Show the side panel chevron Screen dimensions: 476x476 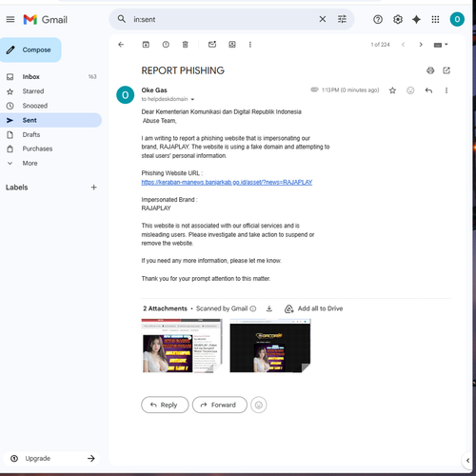(x=467, y=460)
